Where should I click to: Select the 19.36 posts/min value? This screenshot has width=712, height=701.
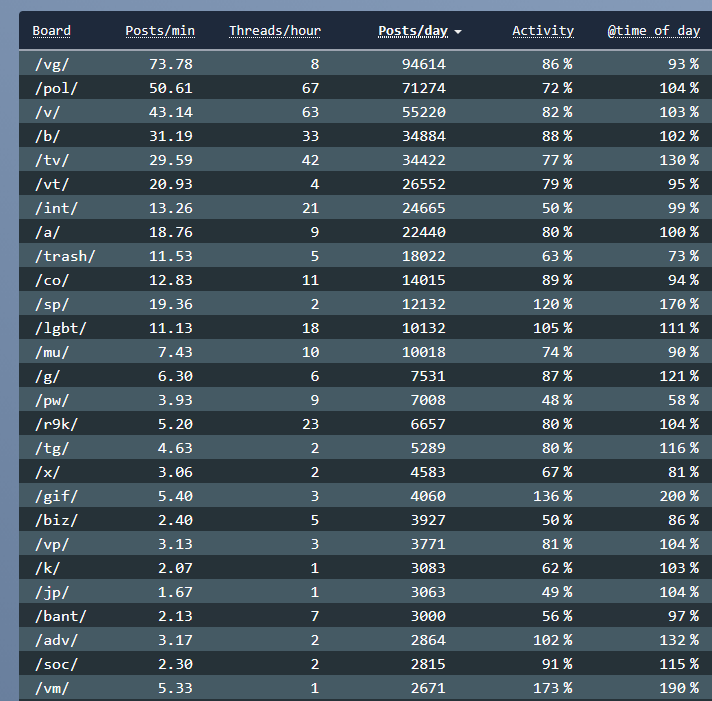(171, 304)
